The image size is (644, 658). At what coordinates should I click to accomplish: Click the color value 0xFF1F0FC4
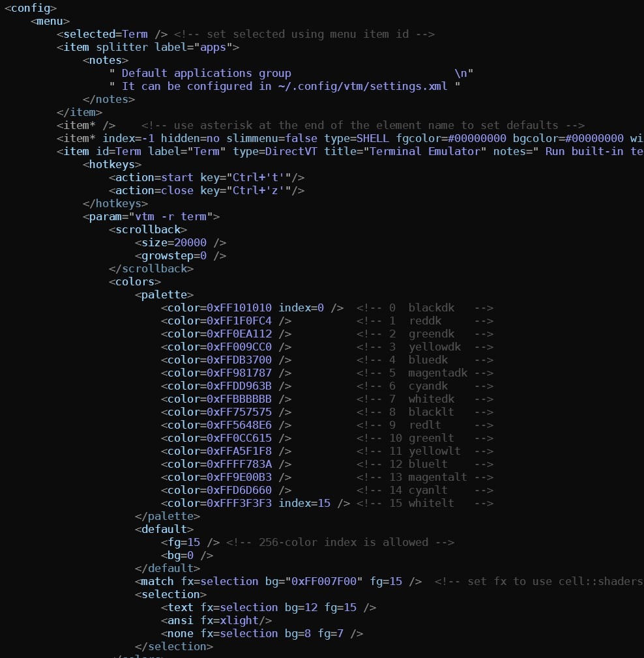tap(239, 321)
